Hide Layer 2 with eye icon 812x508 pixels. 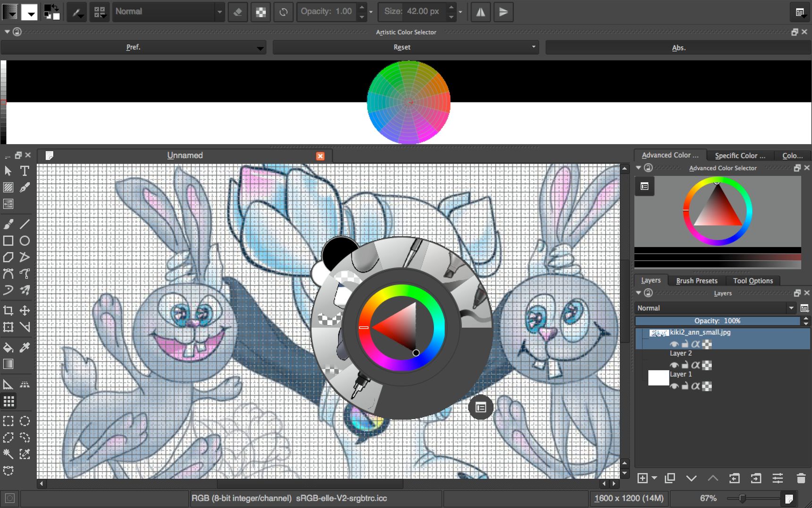pos(674,365)
